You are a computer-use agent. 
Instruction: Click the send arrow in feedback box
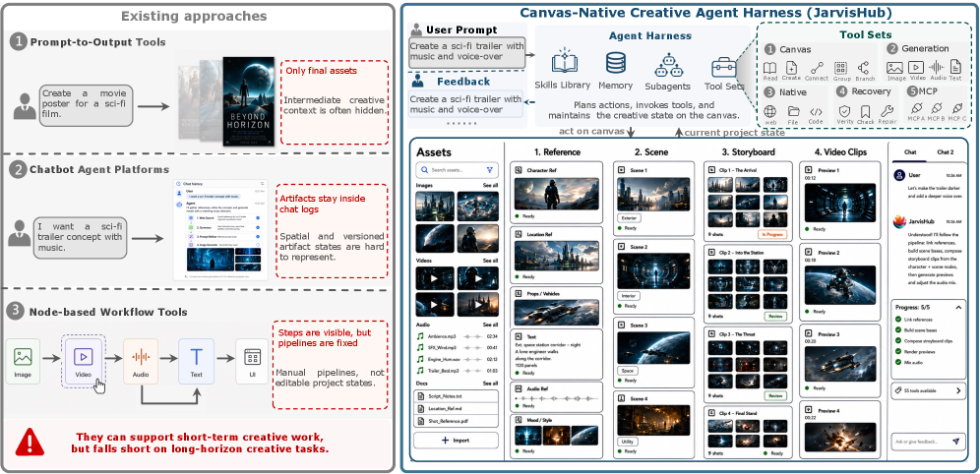pos(955,441)
